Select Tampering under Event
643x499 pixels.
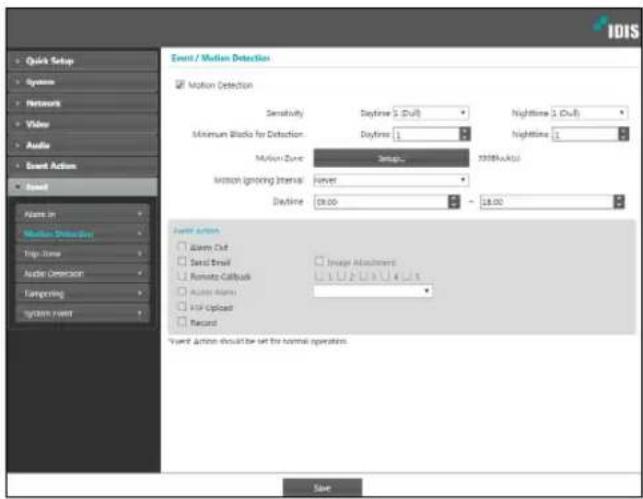coord(82,294)
